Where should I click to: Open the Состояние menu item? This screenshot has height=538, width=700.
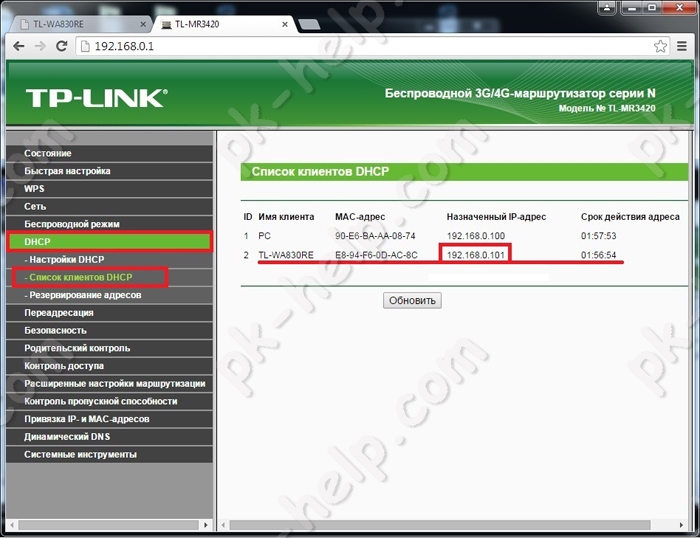[x=109, y=153]
